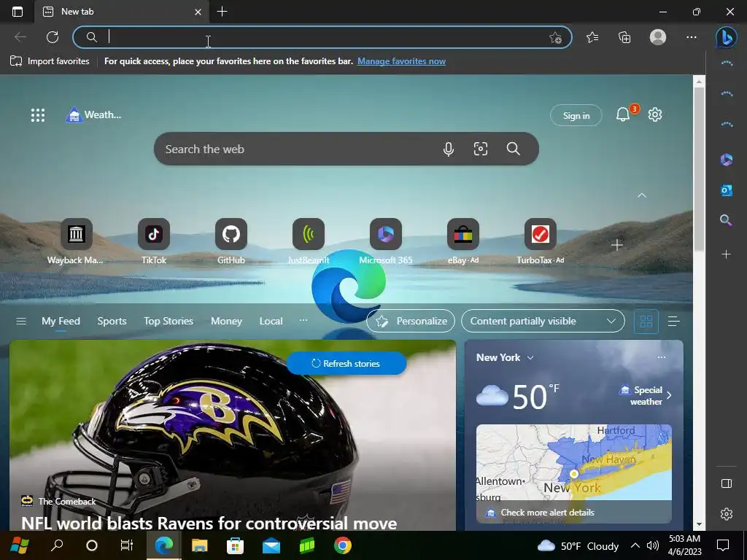The height and width of the screenshot is (560, 747).
Task: Show hidden system tray icons
Action: 635,545
